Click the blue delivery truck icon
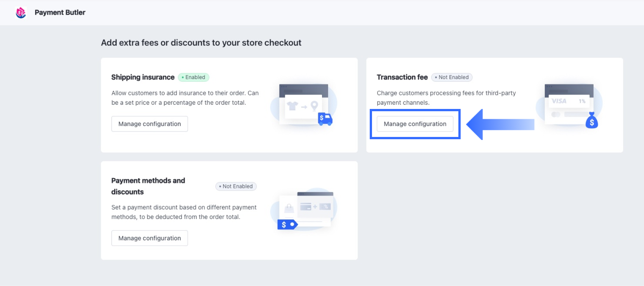Viewport: 644px width, 286px height. [325, 119]
